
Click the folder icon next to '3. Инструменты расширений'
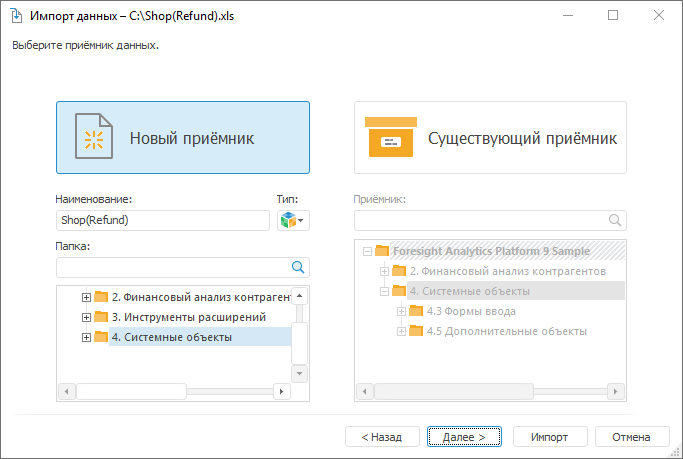(100, 317)
